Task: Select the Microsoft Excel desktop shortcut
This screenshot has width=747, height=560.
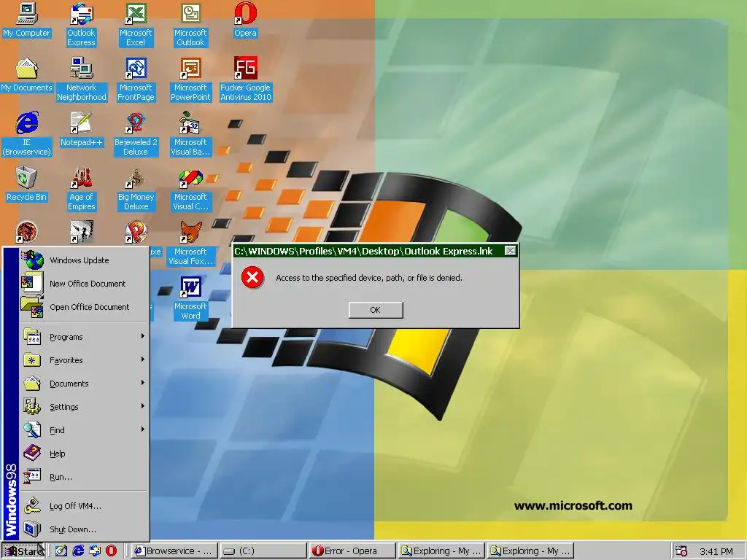Action: (136, 25)
